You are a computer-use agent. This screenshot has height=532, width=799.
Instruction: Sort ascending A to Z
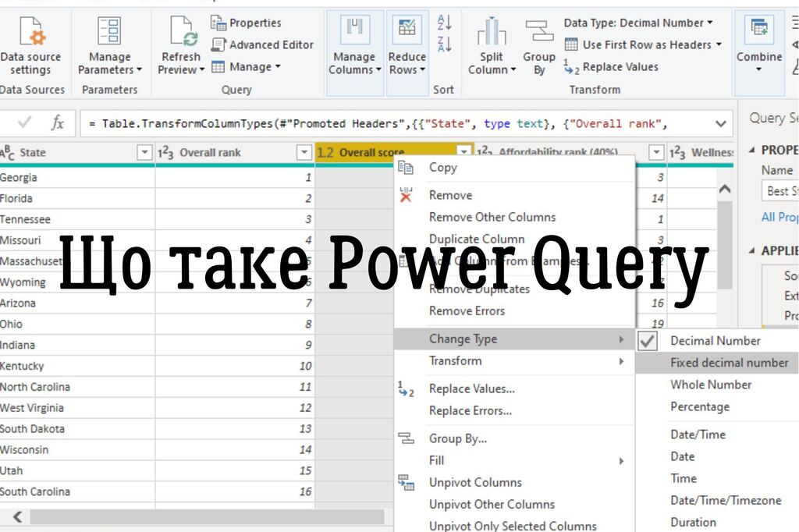[444, 23]
